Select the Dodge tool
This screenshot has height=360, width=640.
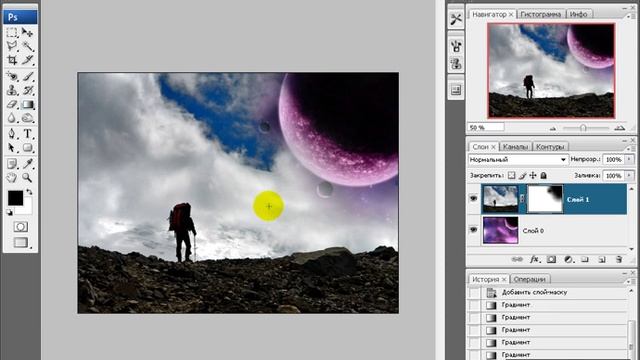tap(27, 118)
